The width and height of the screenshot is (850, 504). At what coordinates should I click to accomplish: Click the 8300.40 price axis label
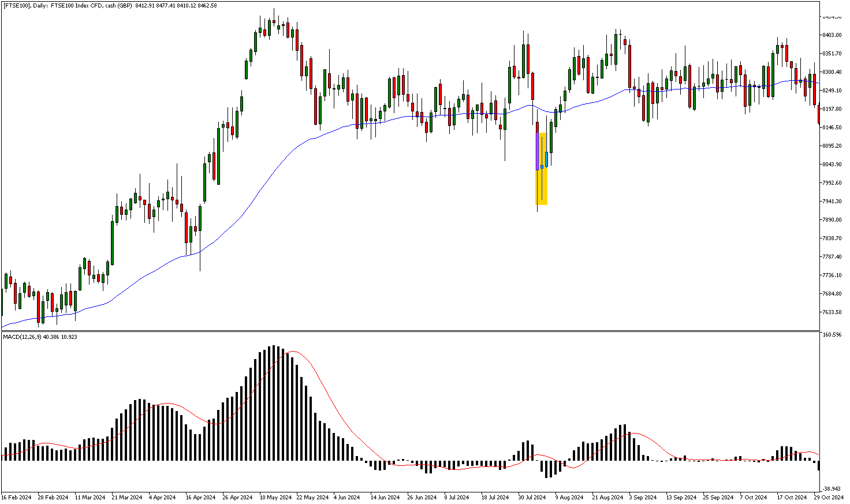coord(832,72)
